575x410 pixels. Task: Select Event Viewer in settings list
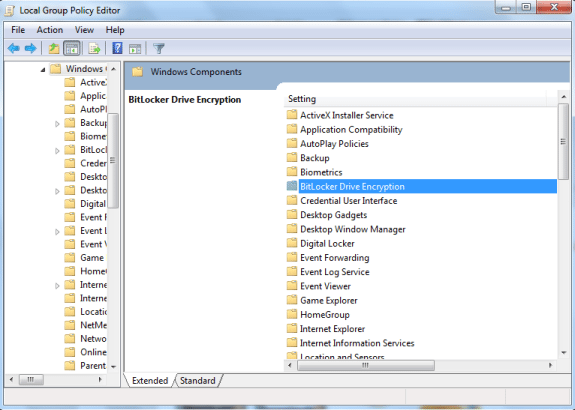325,286
